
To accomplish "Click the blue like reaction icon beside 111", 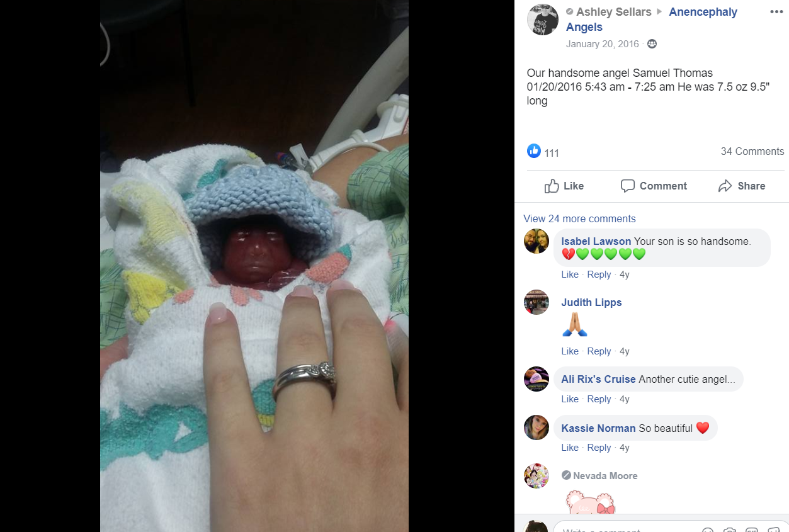I will click(x=534, y=151).
